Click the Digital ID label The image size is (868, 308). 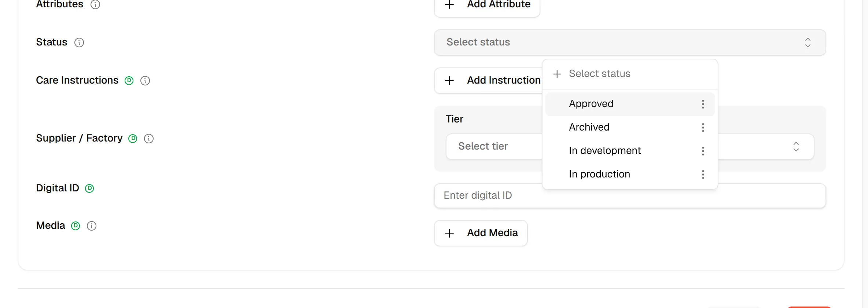tap(58, 188)
